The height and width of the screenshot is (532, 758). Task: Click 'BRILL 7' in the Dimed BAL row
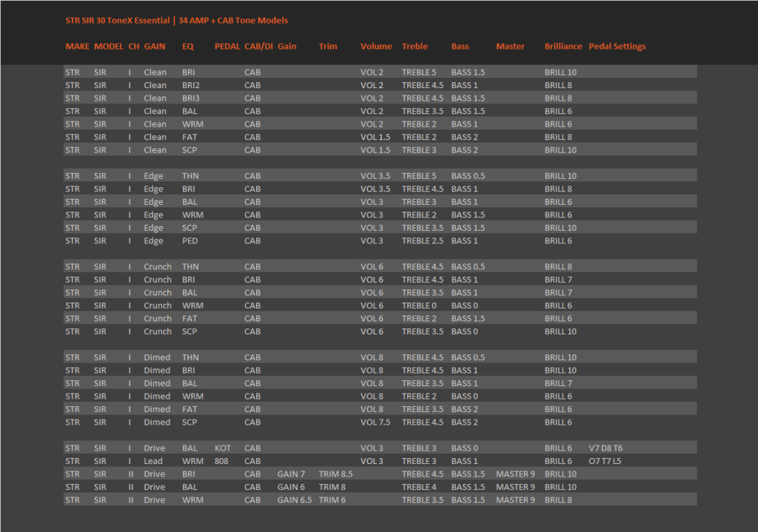(558, 384)
